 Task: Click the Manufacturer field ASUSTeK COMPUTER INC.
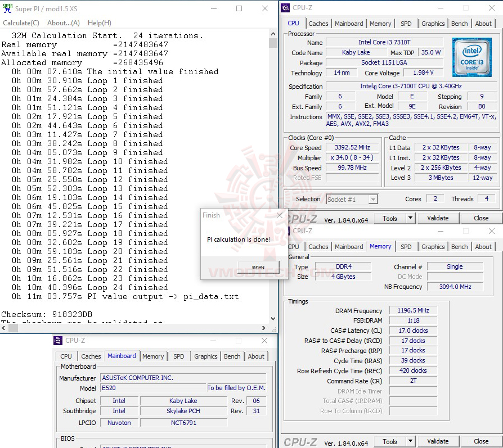point(183,378)
